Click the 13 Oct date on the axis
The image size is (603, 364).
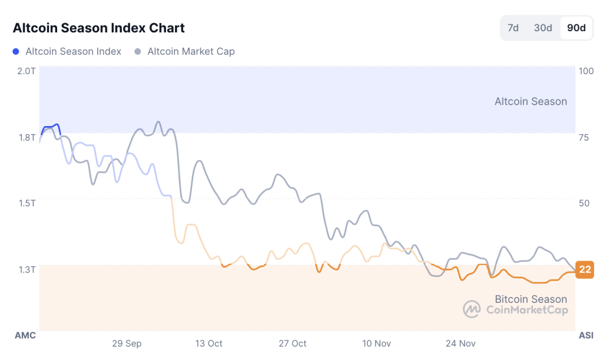208,343
